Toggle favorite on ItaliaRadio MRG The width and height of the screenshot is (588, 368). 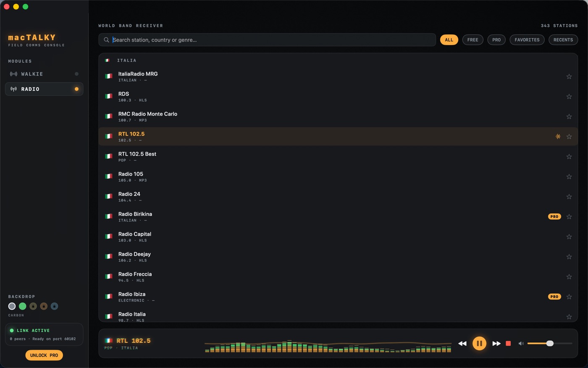tap(569, 77)
